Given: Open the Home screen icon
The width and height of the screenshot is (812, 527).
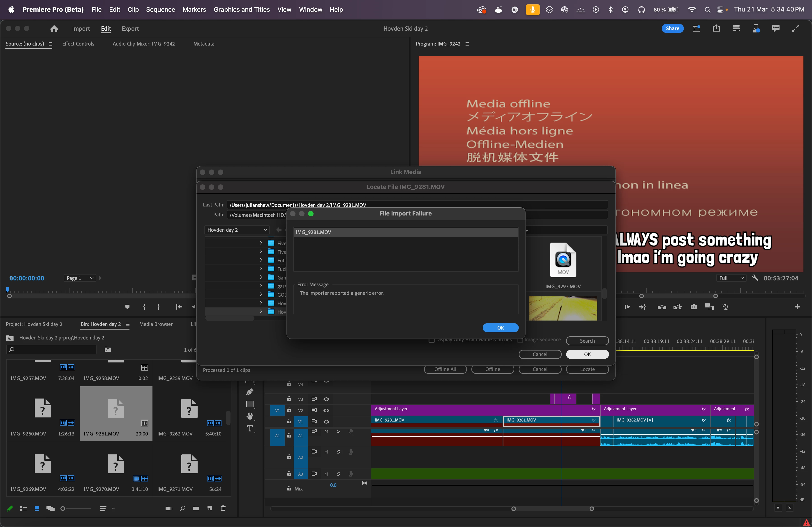Looking at the screenshot, I should (x=54, y=29).
